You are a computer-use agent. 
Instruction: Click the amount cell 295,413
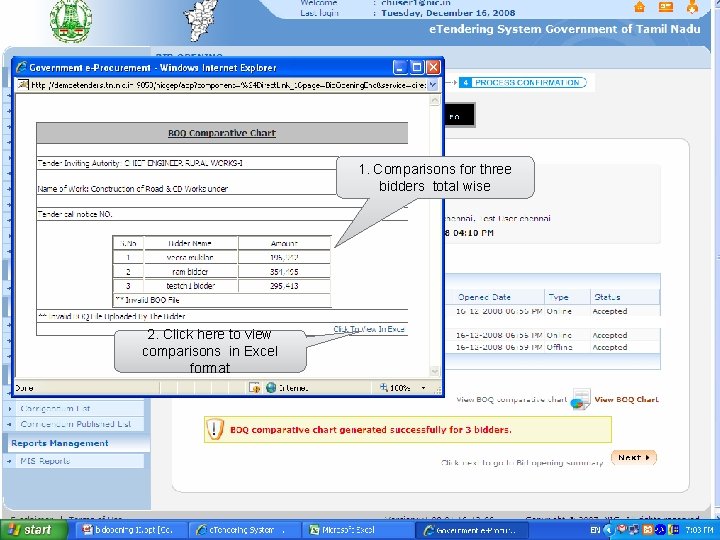284,286
